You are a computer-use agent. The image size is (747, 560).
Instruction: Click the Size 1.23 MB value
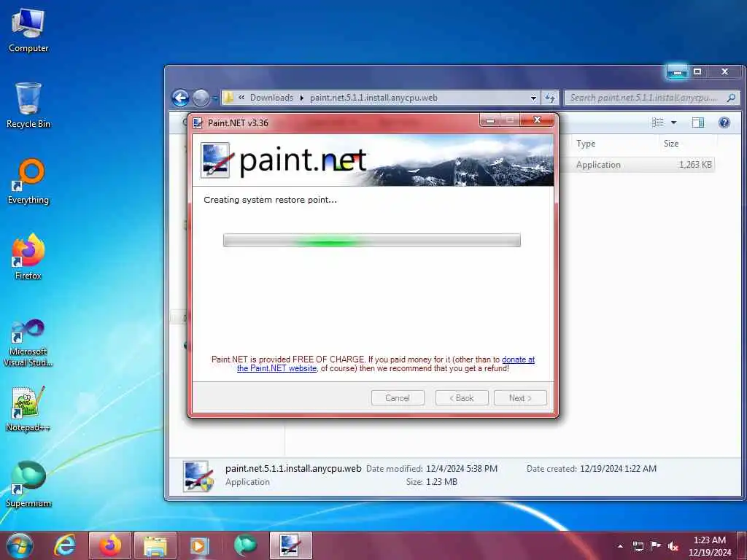441,482
